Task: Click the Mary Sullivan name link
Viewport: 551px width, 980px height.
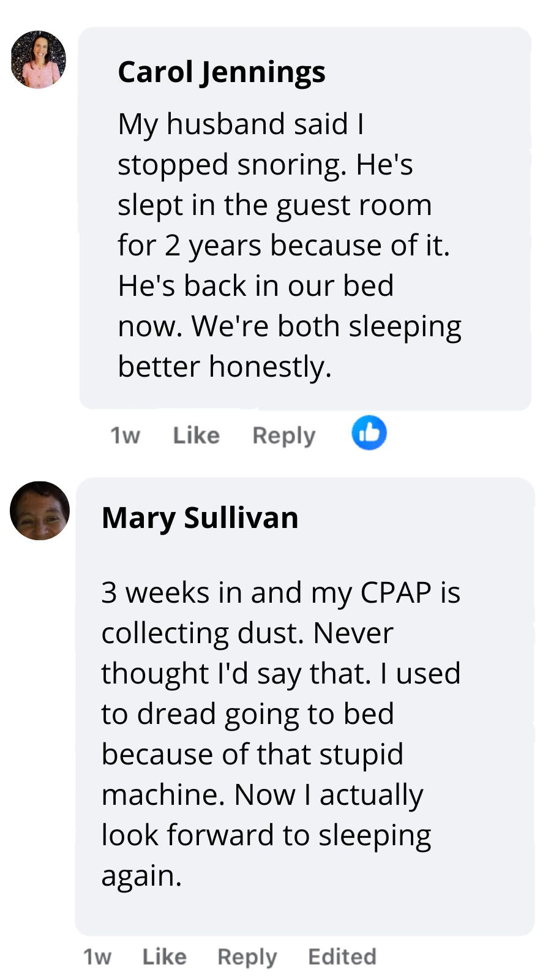Action: (200, 518)
